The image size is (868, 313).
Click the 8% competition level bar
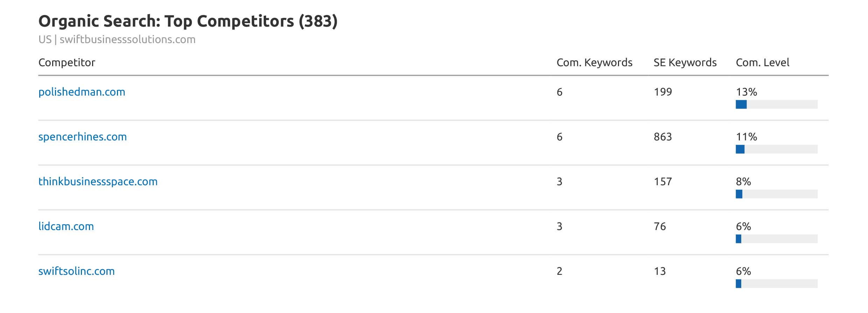(x=776, y=194)
